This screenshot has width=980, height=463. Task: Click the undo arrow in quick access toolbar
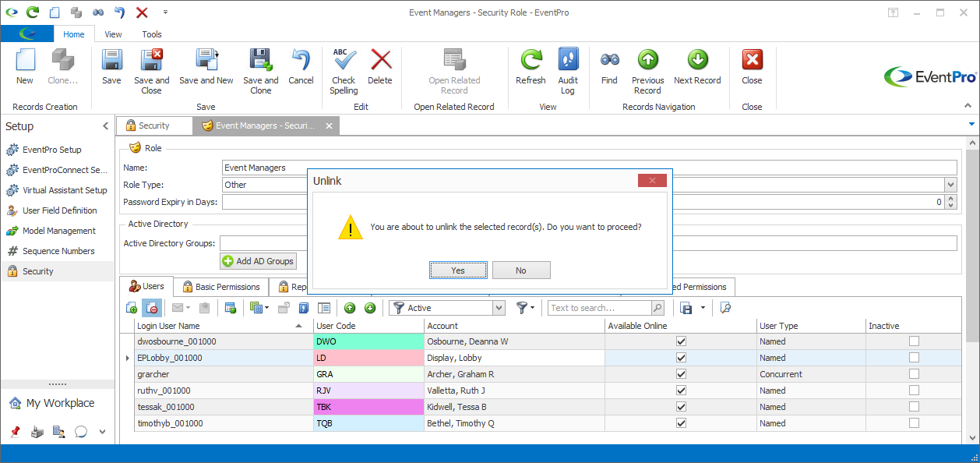point(119,12)
